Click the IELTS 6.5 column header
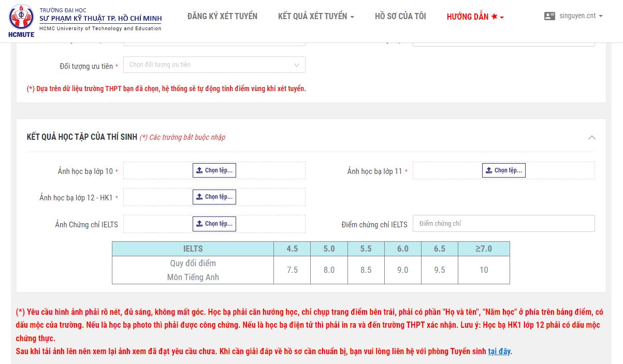Screen dimensions: 623x364 439,249
